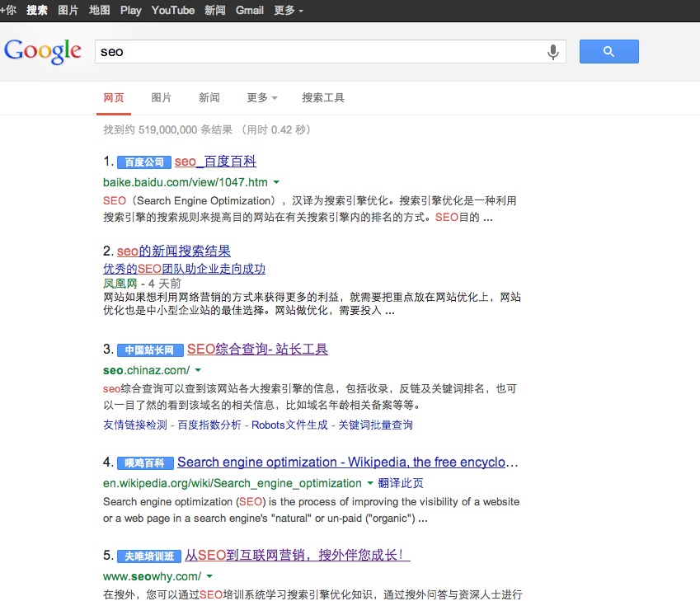Open the Robots文件生成 sitelink

click(289, 425)
